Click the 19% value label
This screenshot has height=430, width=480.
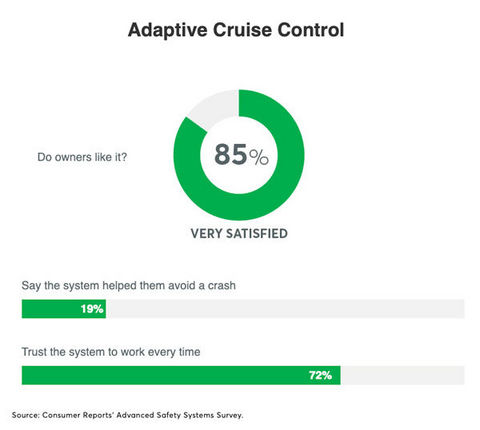point(92,309)
